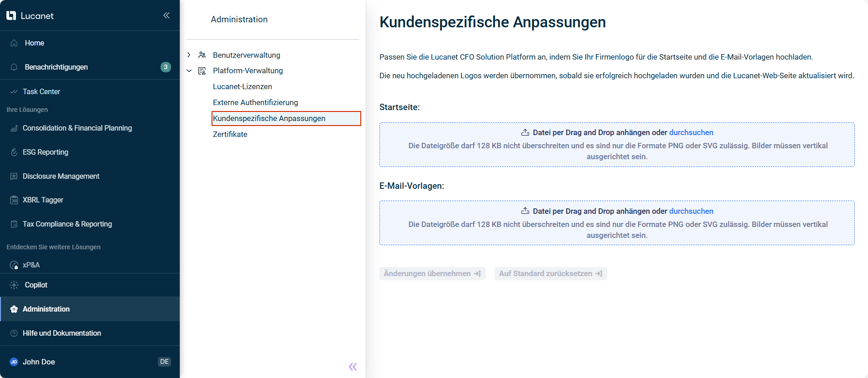Click the XBRL Tagger icon
Viewport: 868px width, 378px height.
[14, 200]
